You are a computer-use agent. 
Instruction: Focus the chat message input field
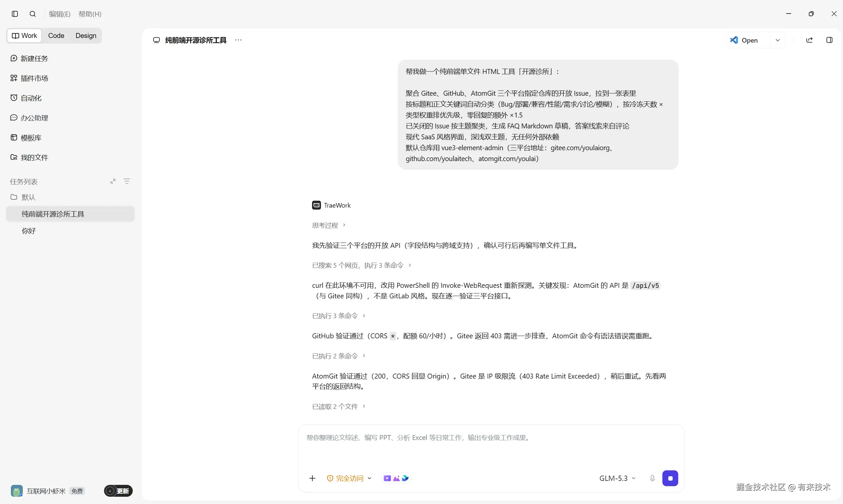(x=491, y=446)
